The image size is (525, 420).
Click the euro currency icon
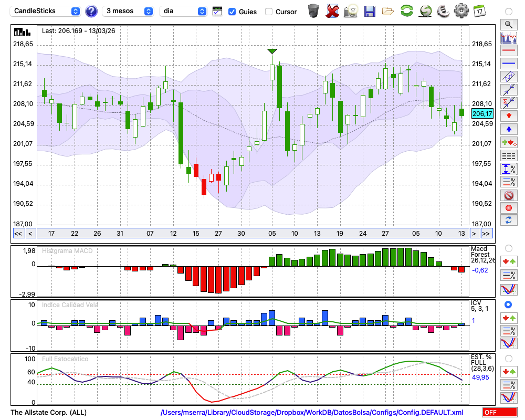[x=443, y=11]
